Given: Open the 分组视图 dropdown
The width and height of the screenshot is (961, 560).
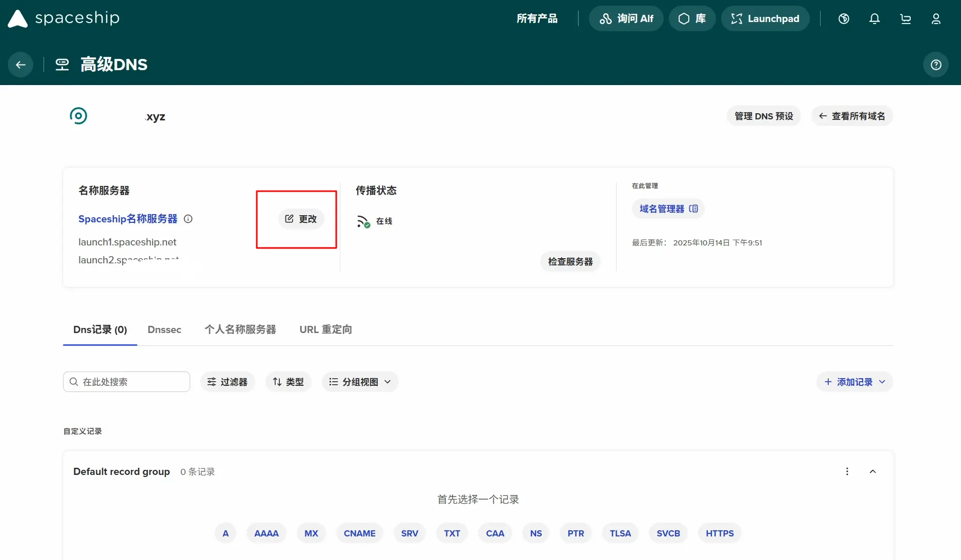Looking at the screenshot, I should (360, 382).
